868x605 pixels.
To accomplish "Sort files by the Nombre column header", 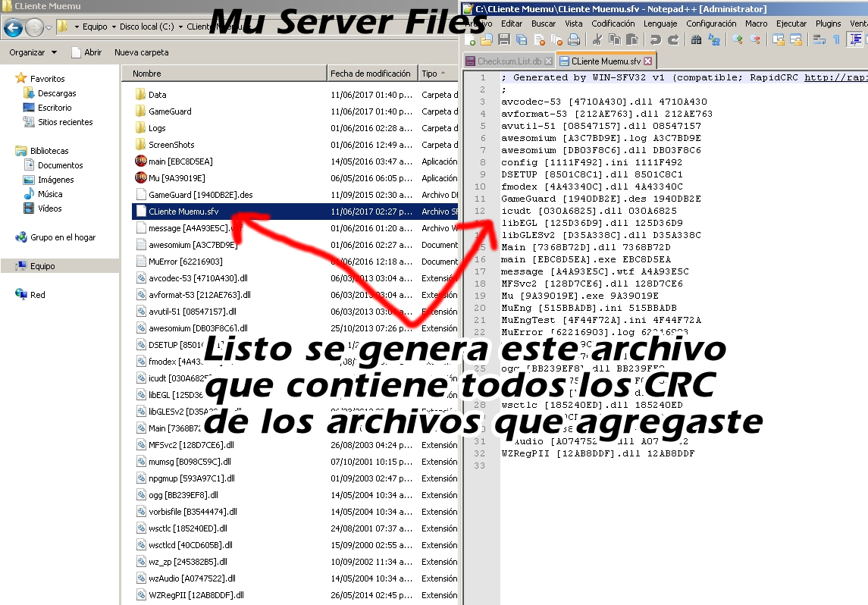I will pos(224,74).
